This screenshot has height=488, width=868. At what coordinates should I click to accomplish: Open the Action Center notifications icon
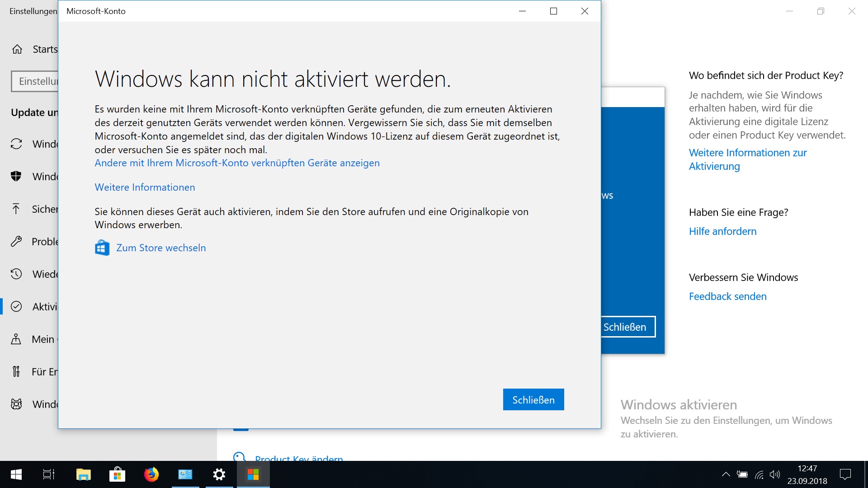pyautogui.click(x=845, y=474)
